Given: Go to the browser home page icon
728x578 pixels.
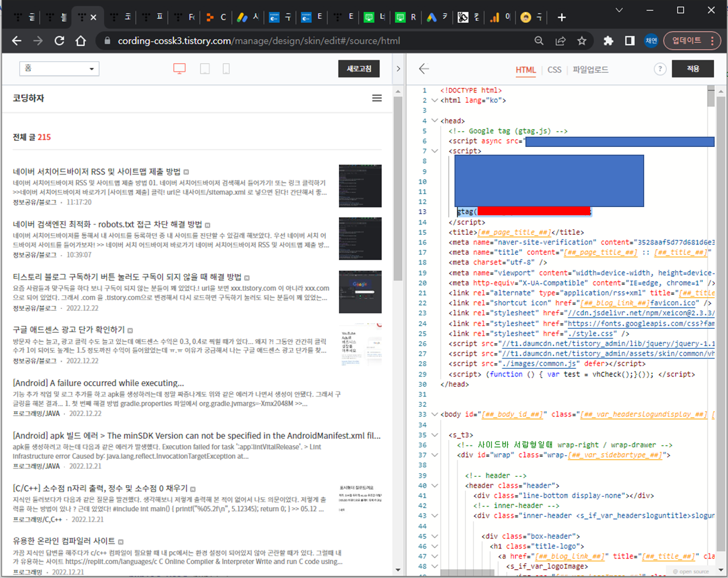Looking at the screenshot, I should (81, 41).
